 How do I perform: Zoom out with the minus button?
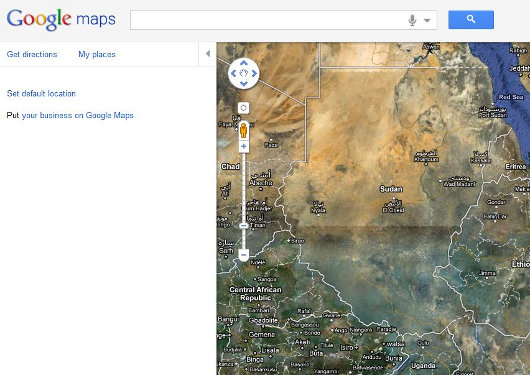point(244,255)
